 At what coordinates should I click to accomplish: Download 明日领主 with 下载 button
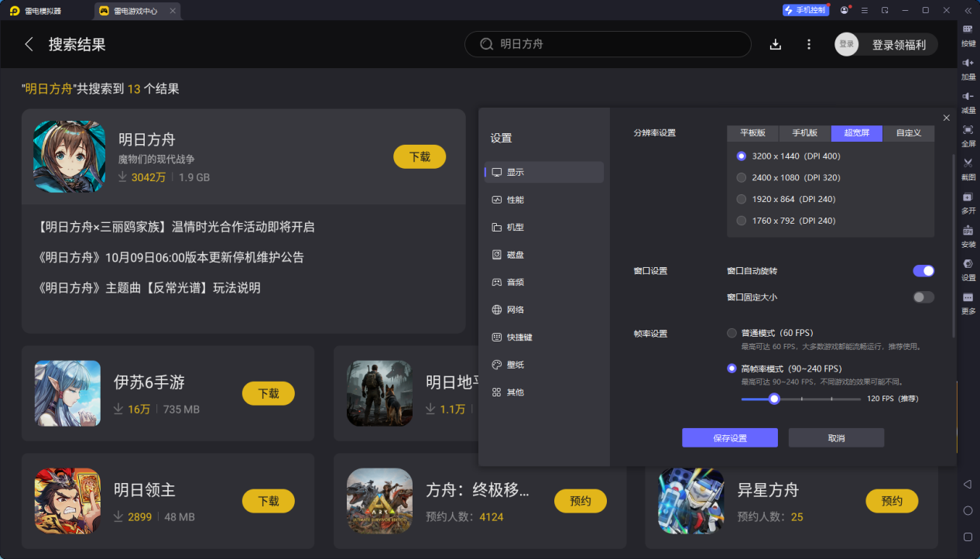coord(269,501)
